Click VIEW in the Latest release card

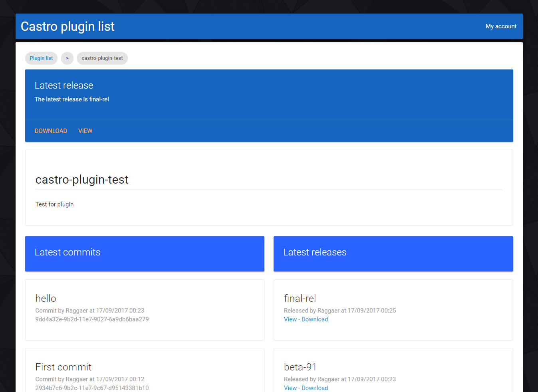point(85,131)
